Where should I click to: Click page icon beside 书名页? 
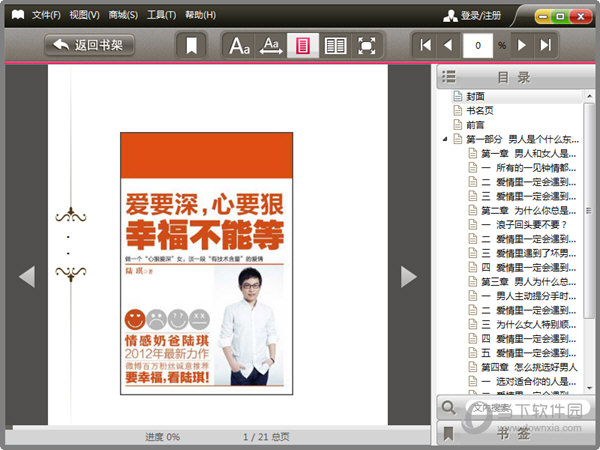pos(458,111)
